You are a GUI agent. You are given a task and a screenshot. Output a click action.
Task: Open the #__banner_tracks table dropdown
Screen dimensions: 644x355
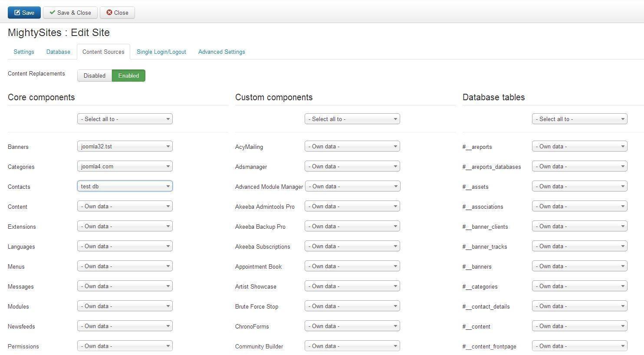point(580,246)
